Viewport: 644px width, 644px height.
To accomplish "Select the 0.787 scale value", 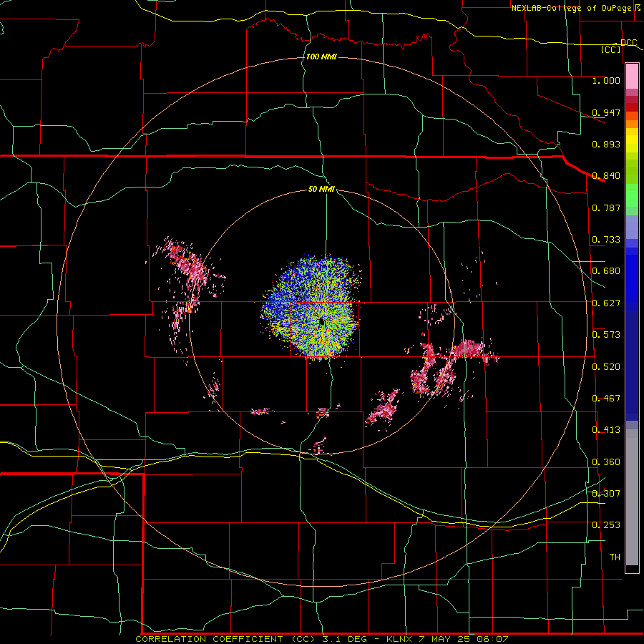I will (x=606, y=208).
